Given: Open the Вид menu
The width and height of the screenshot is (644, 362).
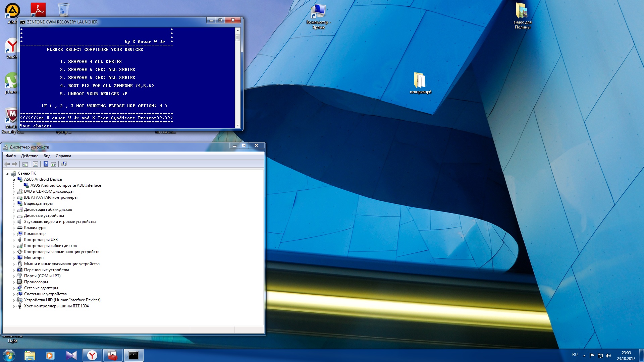Looking at the screenshot, I should pyautogui.click(x=47, y=156).
